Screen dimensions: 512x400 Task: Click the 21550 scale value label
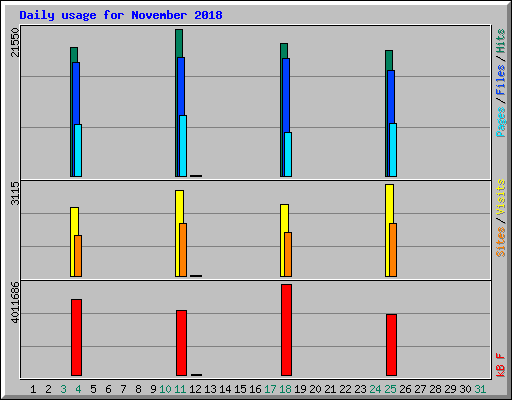tap(15, 42)
